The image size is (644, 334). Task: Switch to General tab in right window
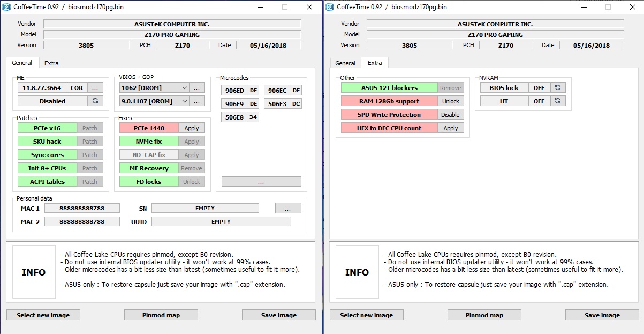point(345,63)
